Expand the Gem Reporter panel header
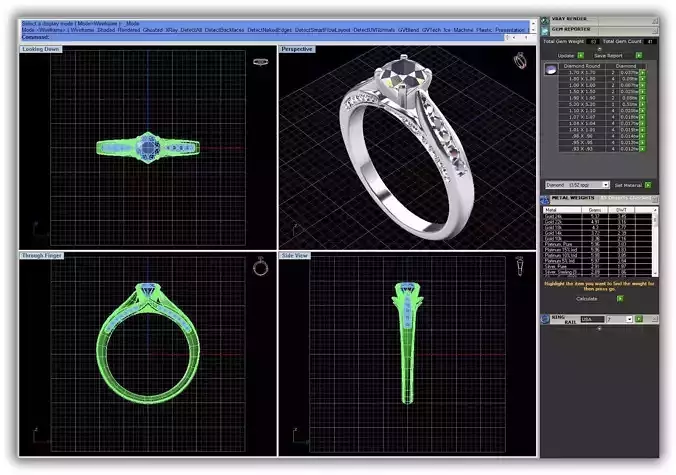 655,31
